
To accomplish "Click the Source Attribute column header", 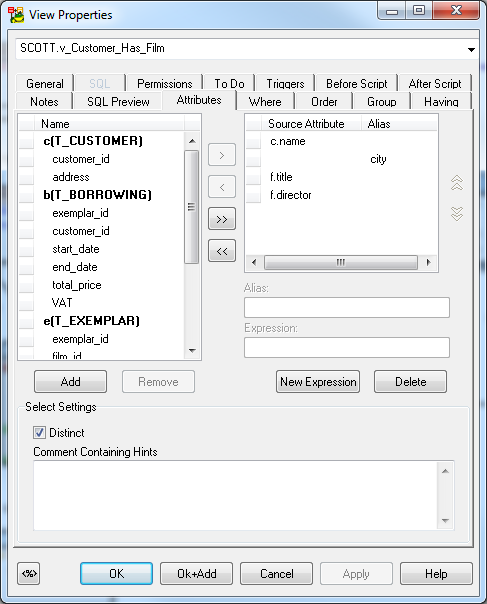I will [311, 124].
